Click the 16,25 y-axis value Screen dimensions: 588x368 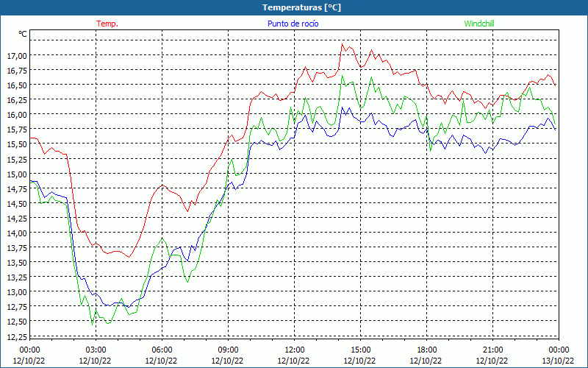[x=17, y=100]
